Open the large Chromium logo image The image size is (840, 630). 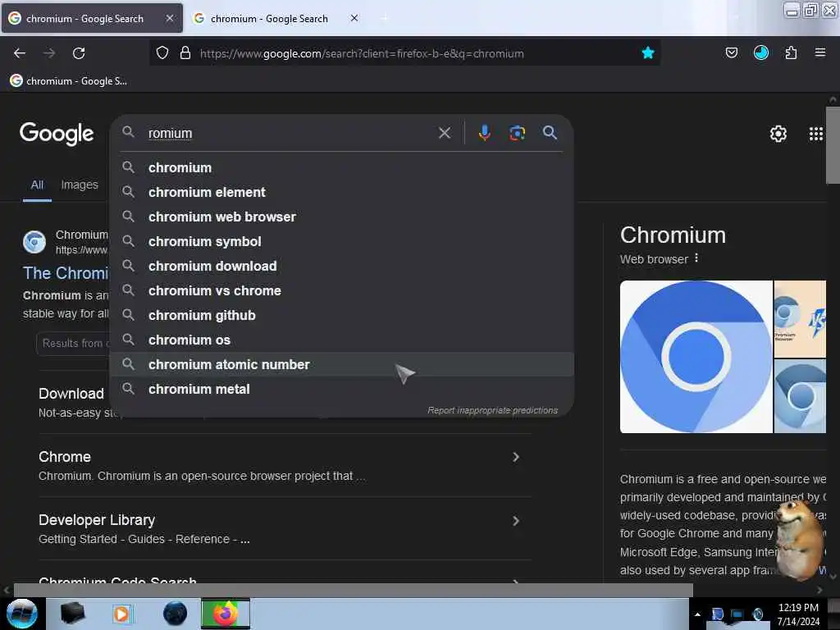click(x=696, y=356)
